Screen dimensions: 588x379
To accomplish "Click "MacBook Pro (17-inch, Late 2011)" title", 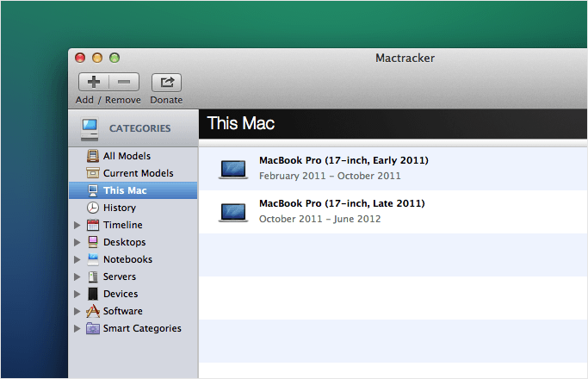I will click(x=342, y=203).
